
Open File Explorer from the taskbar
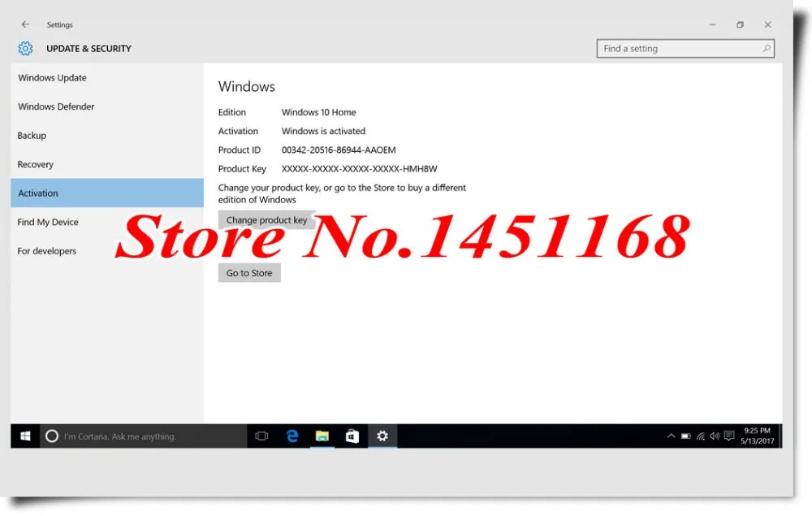tap(322, 436)
